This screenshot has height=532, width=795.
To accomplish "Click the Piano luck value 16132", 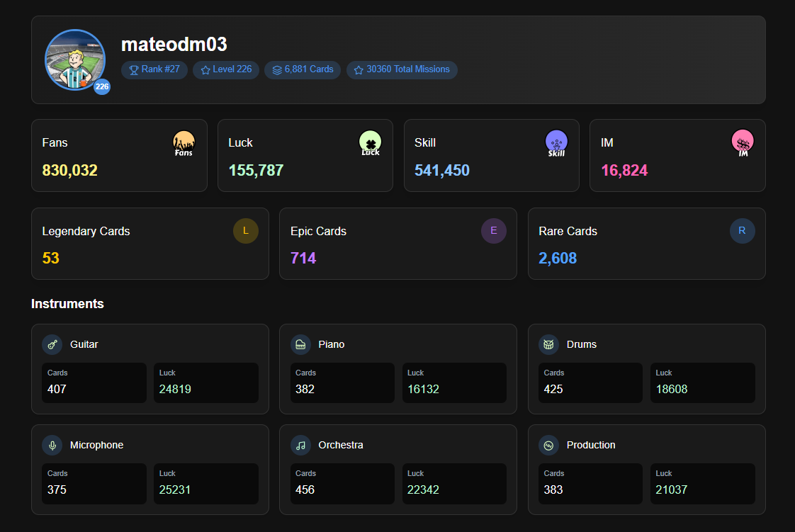I will point(423,389).
